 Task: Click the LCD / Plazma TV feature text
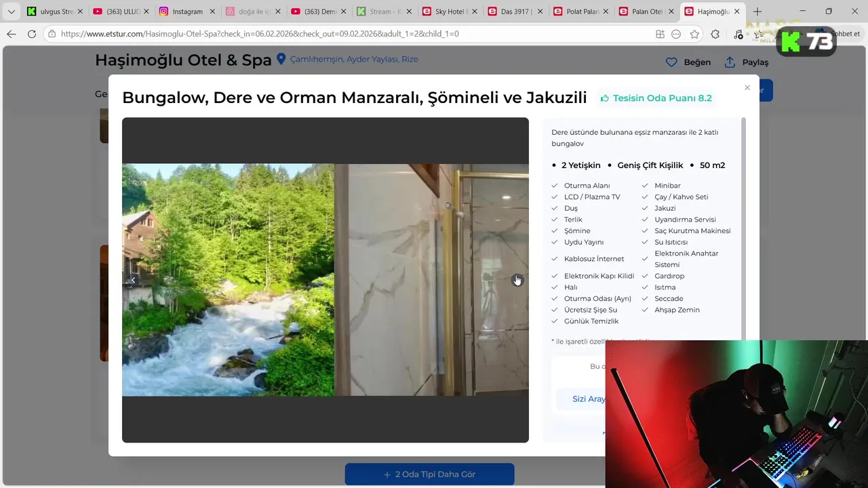tap(592, 197)
